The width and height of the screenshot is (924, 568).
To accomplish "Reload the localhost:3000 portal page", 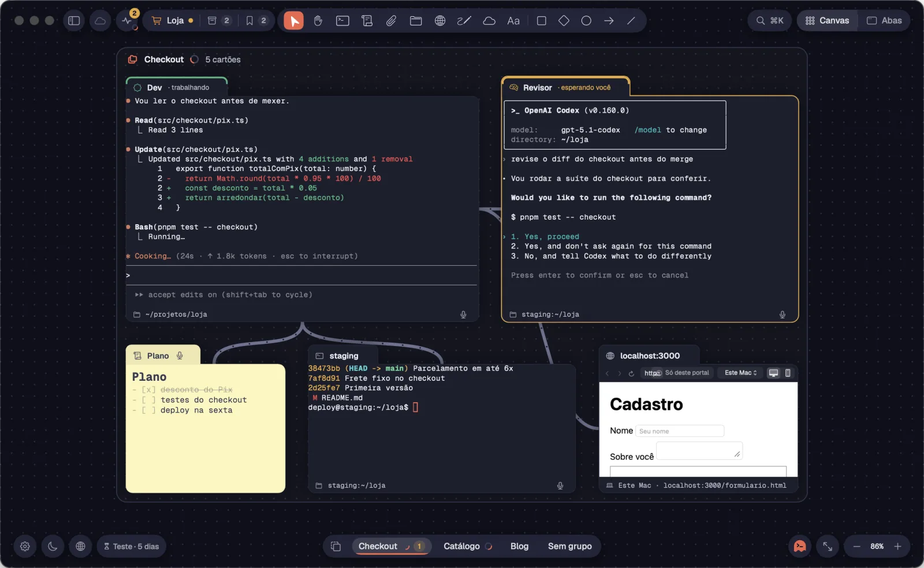I will (631, 373).
